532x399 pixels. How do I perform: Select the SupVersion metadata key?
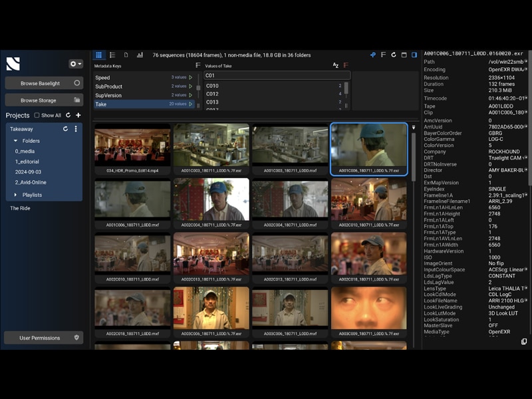[x=144, y=95]
